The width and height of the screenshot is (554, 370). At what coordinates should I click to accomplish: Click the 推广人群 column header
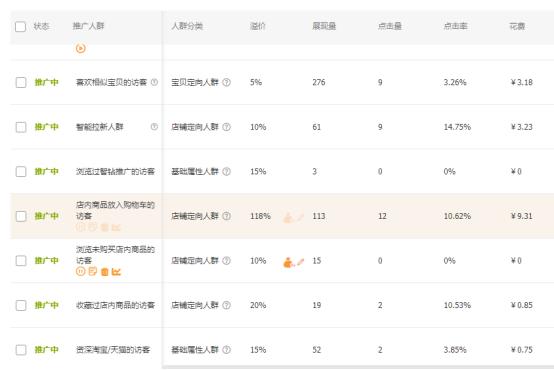pyautogui.click(x=88, y=26)
